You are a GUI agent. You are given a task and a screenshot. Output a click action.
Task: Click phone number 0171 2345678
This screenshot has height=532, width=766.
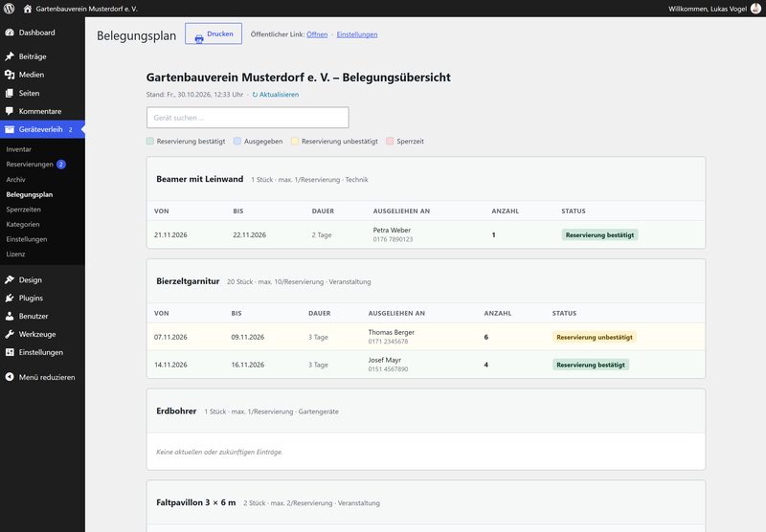click(x=388, y=342)
